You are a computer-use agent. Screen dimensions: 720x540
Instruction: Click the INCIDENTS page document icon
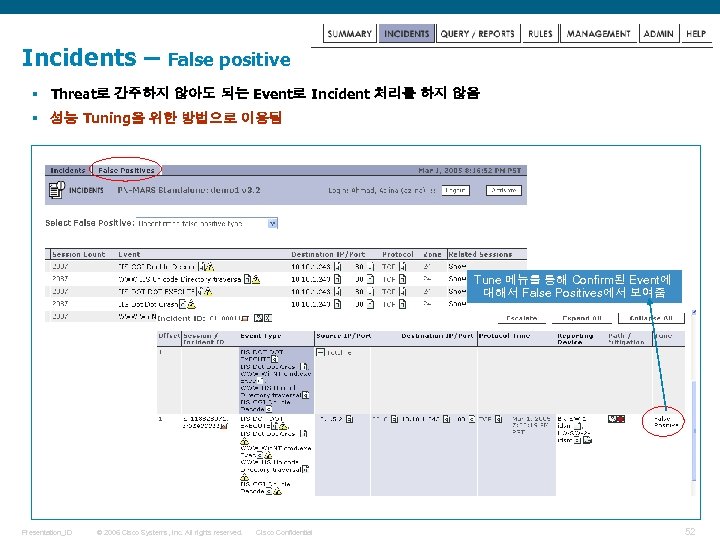[x=56, y=190]
